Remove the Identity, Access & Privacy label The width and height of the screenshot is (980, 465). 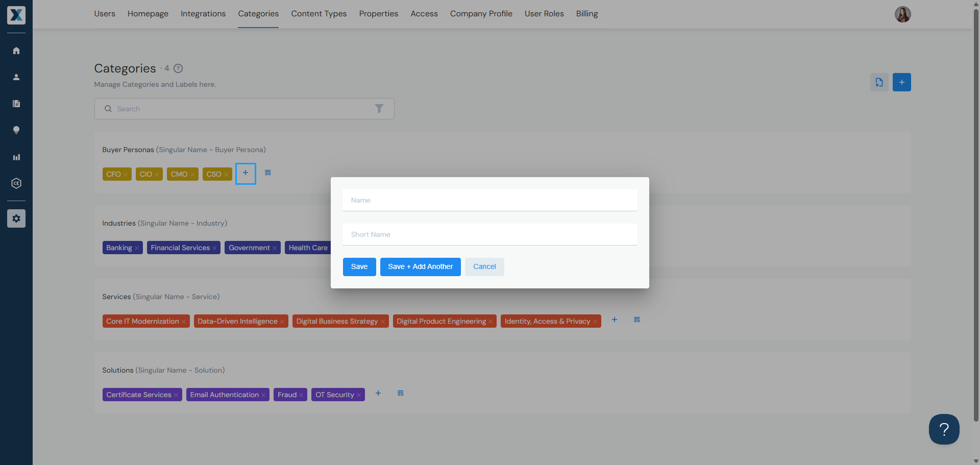[x=595, y=322]
